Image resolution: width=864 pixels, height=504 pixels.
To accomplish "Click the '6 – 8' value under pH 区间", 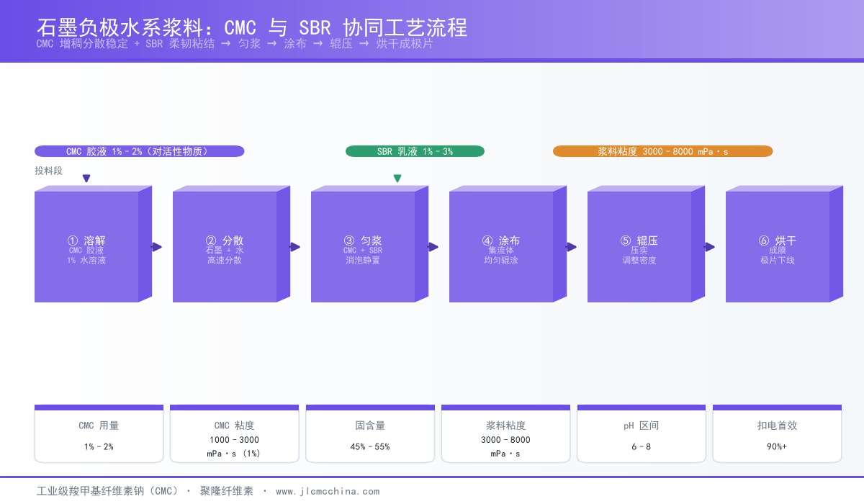I will point(641,447).
